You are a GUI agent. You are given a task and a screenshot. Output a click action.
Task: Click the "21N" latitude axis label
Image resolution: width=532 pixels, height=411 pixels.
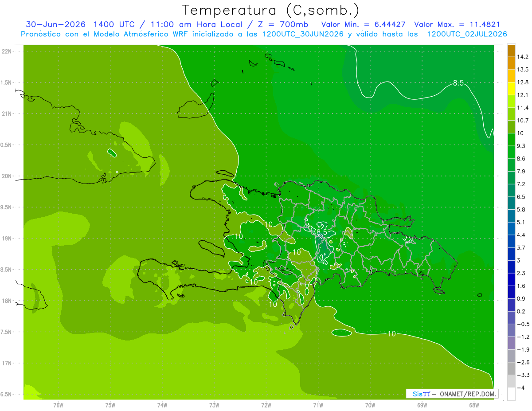tap(7, 114)
